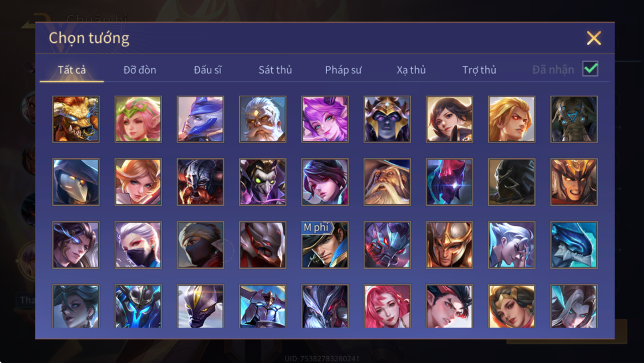Select the wizard with pointed hat and beard
644x363 pixels.
click(x=387, y=182)
